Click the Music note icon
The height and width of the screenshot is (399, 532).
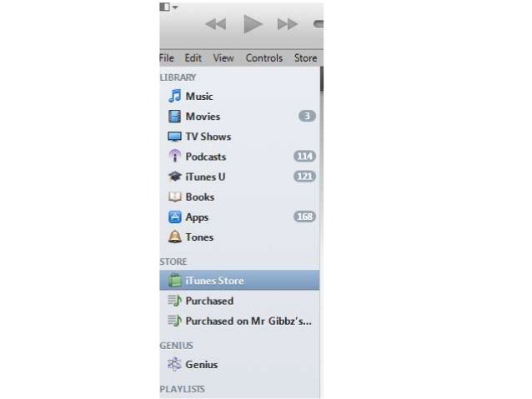click(x=175, y=96)
